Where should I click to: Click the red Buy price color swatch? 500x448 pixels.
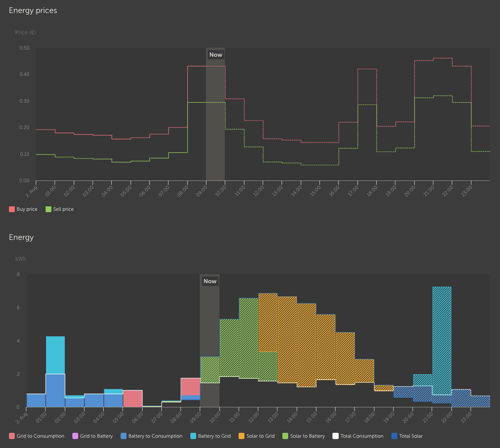pos(12,209)
